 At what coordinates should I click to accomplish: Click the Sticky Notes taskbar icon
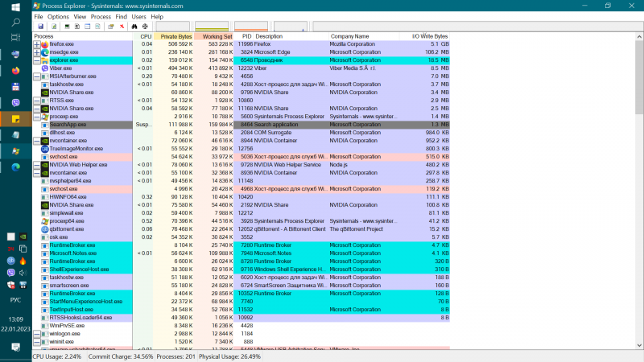pyautogui.click(x=15, y=119)
